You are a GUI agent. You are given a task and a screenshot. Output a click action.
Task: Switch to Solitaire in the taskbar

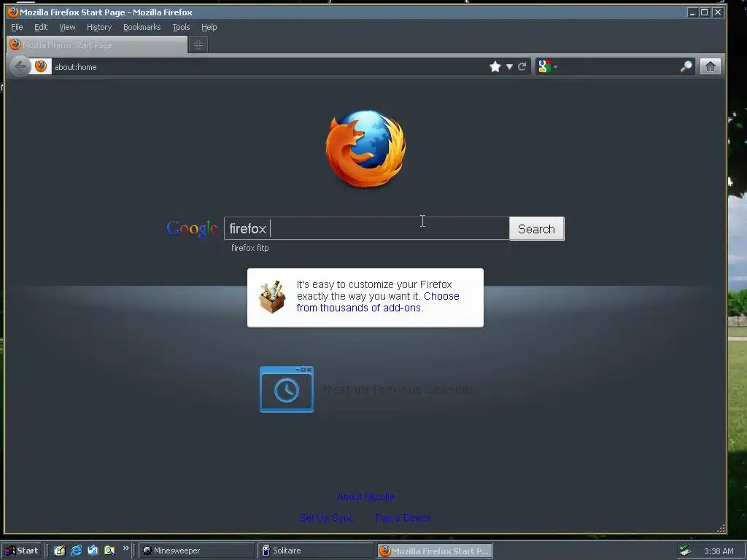pyautogui.click(x=315, y=551)
